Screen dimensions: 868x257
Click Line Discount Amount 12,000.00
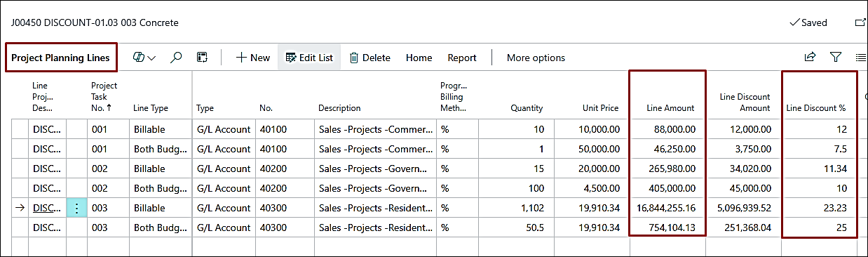743,129
